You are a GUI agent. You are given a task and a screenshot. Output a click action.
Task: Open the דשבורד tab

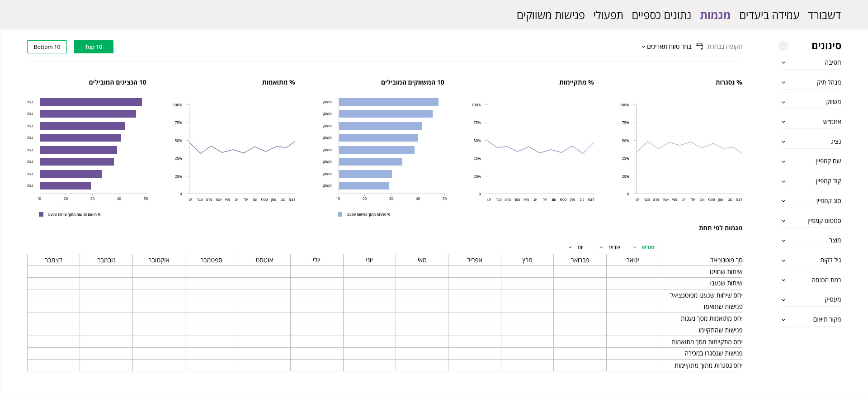824,15
